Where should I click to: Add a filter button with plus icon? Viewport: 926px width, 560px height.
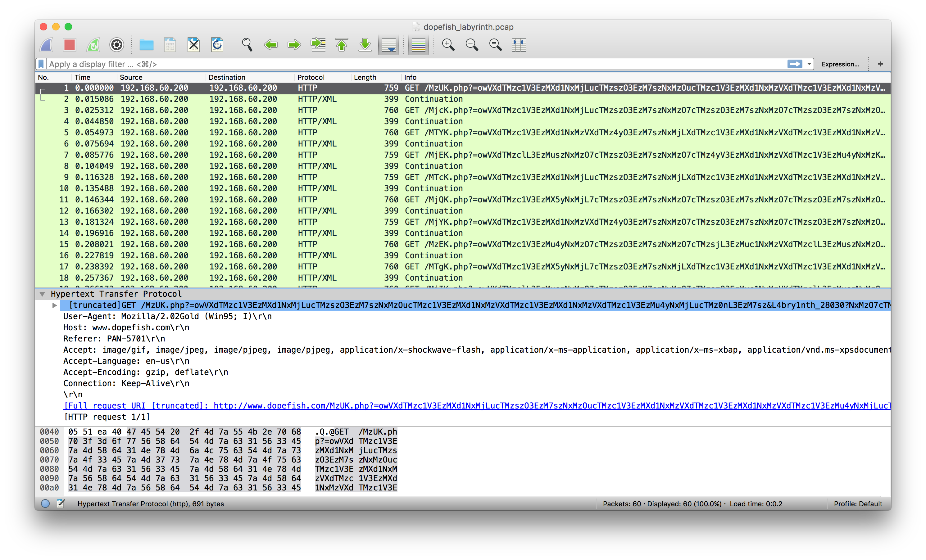(880, 64)
